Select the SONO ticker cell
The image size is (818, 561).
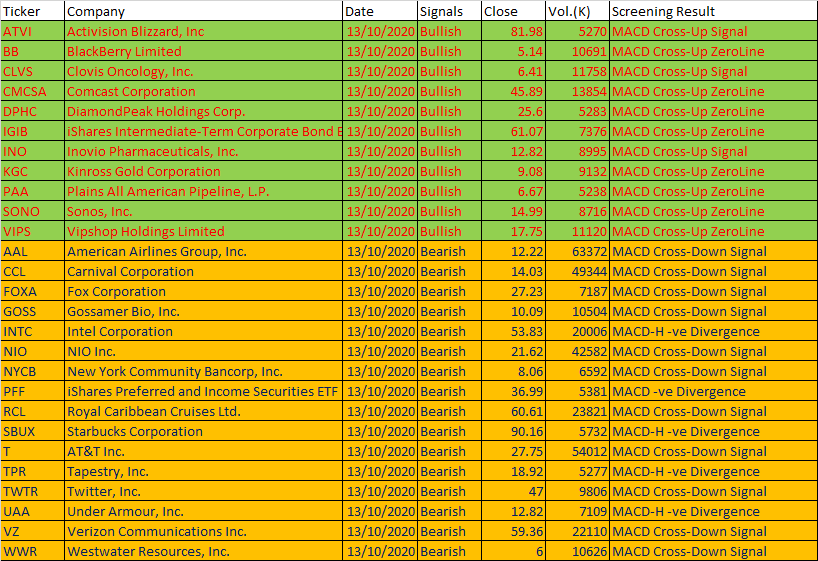32,211
